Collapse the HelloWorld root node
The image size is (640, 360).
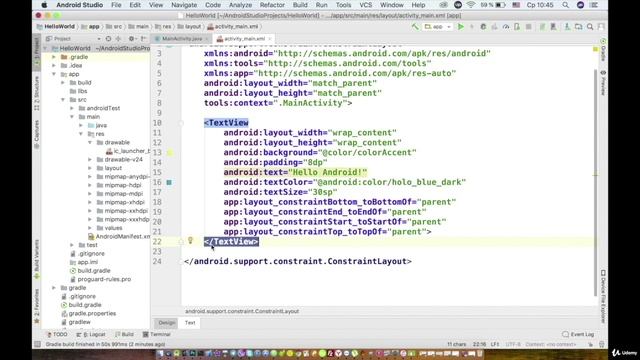coord(45,48)
